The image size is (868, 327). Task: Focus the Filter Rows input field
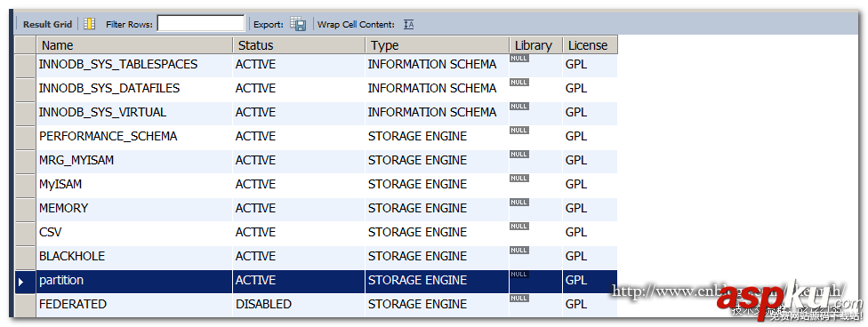tap(200, 24)
